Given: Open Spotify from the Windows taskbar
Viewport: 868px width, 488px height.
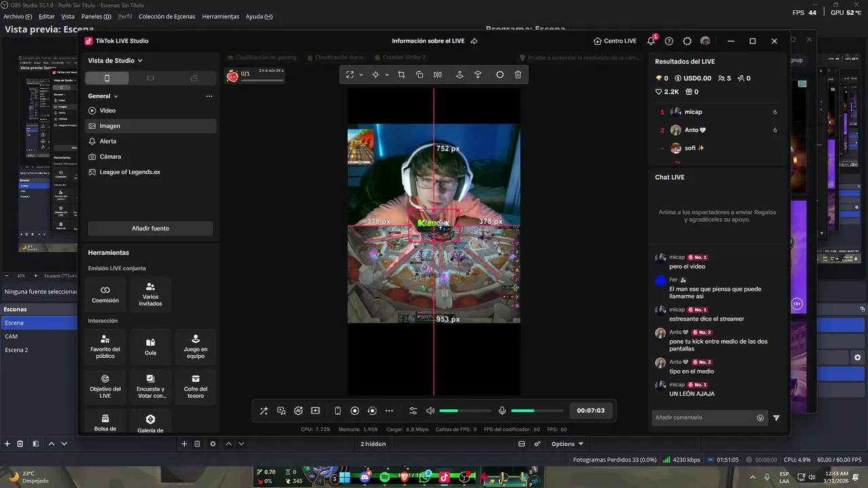Looking at the screenshot, I should [384, 477].
